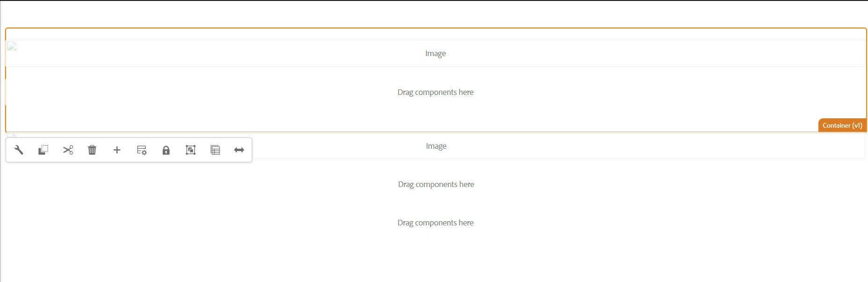Copy the selected Container component
The image size is (868, 282).
coord(43,150)
